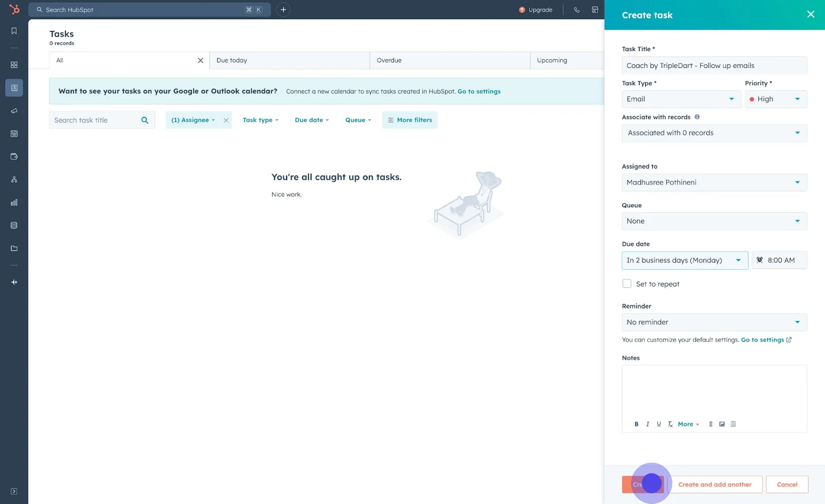Apply italic formatting in Notes

[648, 424]
